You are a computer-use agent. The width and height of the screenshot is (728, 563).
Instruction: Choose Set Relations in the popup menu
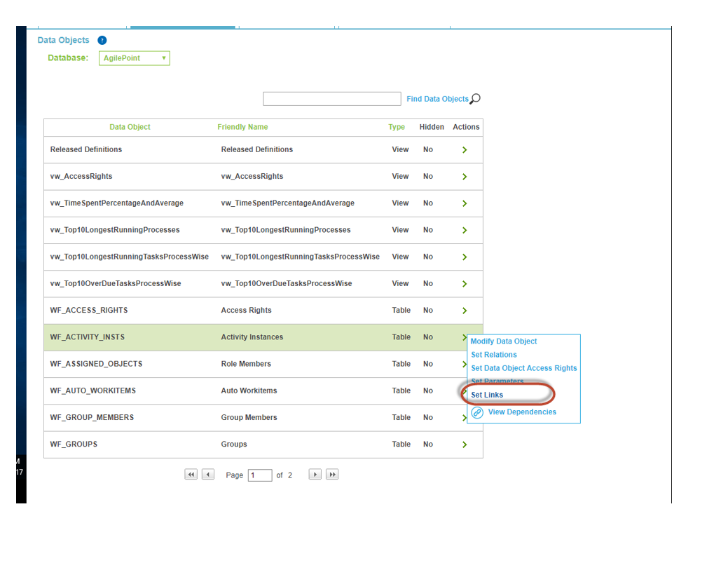tap(494, 355)
